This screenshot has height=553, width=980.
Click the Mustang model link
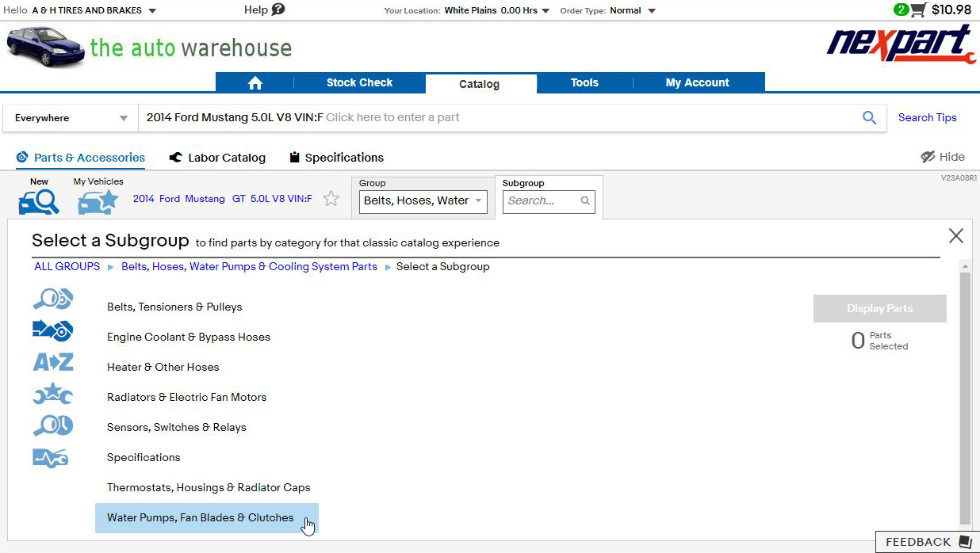click(x=205, y=199)
